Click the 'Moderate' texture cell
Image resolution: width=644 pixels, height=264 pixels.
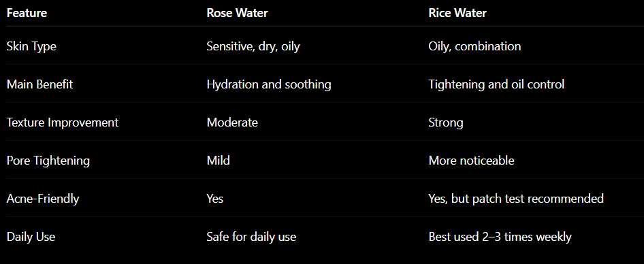click(x=232, y=122)
